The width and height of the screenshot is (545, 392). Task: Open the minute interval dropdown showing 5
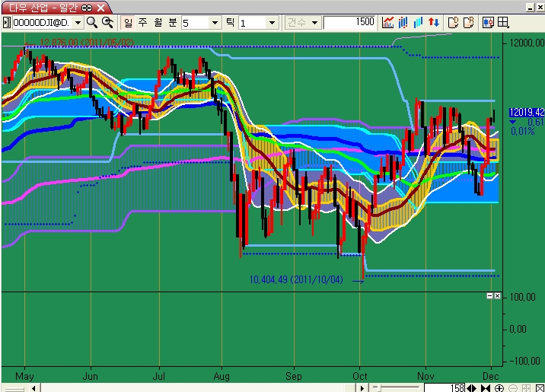tap(215, 23)
